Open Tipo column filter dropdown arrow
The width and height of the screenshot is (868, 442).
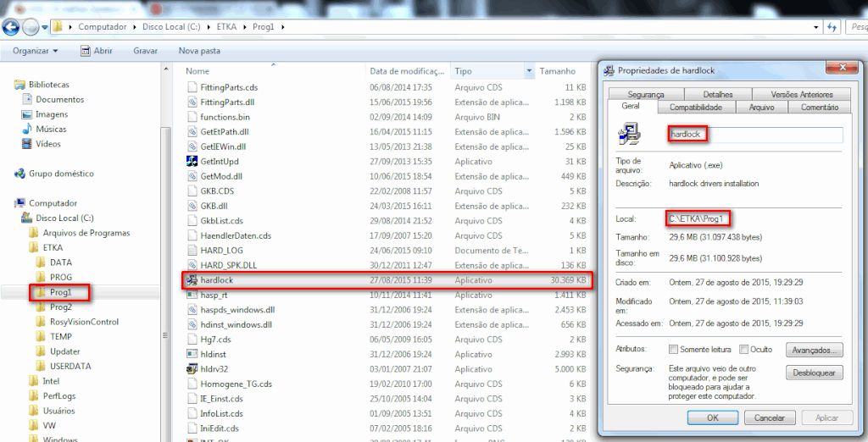pyautogui.click(x=530, y=71)
